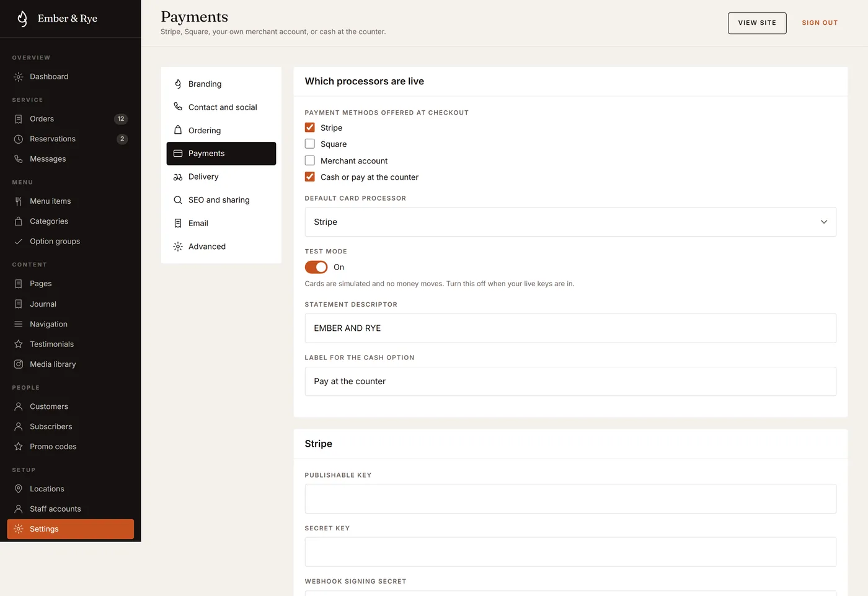868x596 pixels.
Task: Click the Orders receipt icon
Action: pyautogui.click(x=19, y=119)
